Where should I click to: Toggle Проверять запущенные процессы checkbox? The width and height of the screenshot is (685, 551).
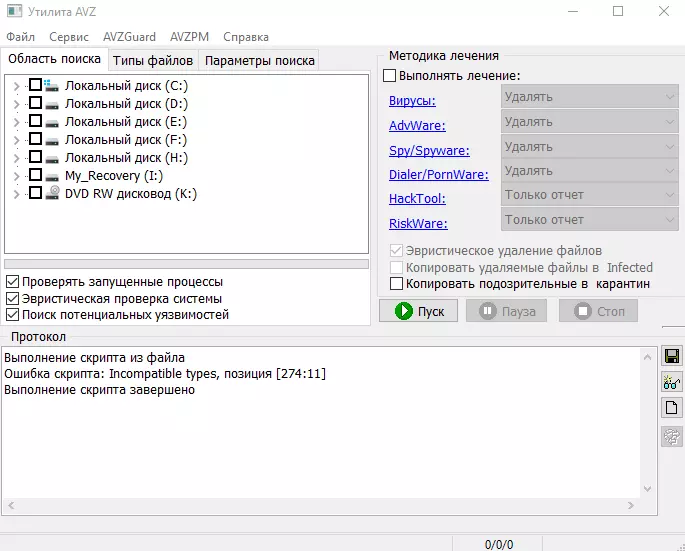tap(12, 282)
